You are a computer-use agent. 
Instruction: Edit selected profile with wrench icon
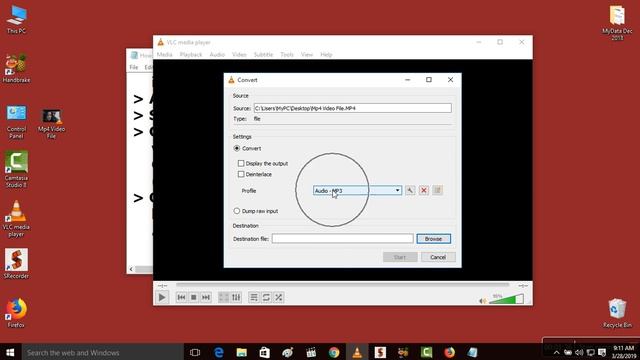click(410, 190)
